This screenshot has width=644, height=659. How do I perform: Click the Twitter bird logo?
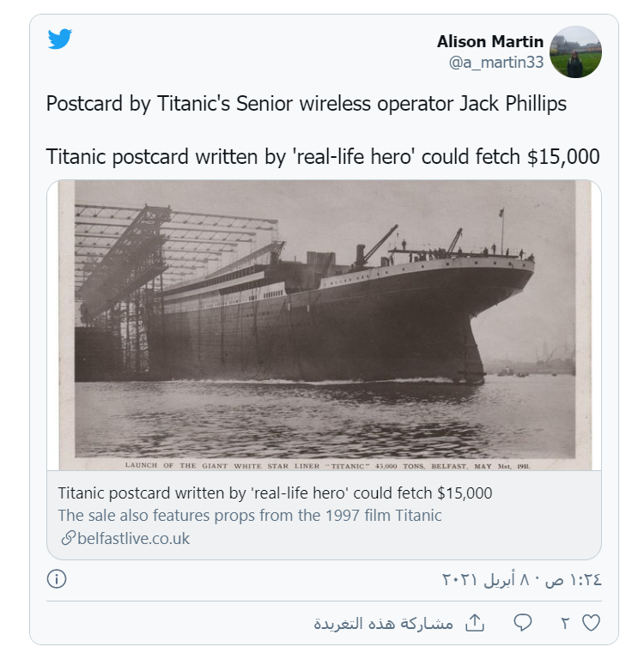tap(59, 39)
